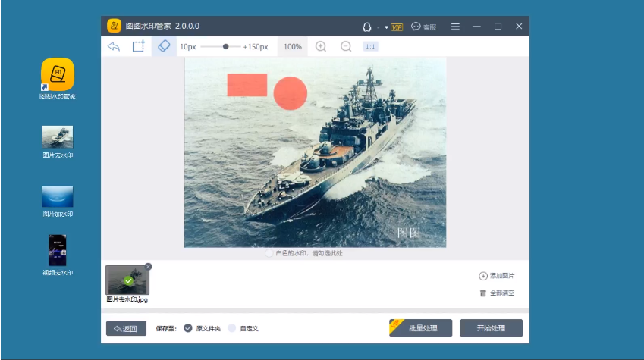The width and height of the screenshot is (644, 360).
Task: Click the 批量处理 batch processing button
Action: (x=421, y=328)
